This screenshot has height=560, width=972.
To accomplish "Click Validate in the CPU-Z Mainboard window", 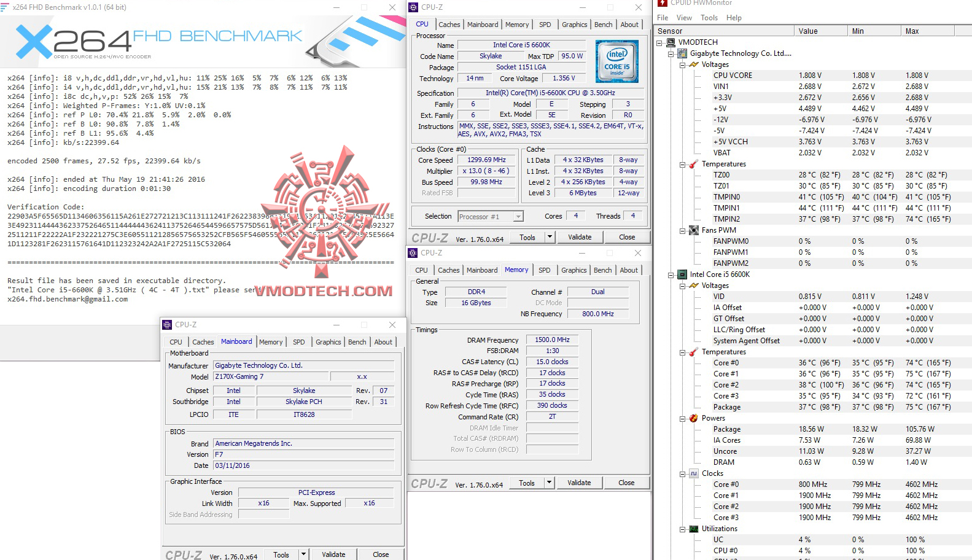I will (333, 554).
